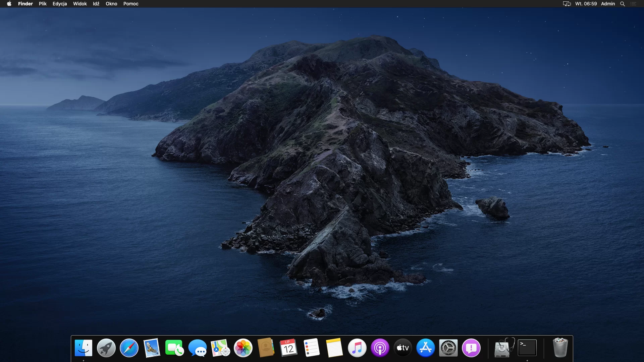The image size is (644, 362).
Task: Open Apple TV app in Dock
Action: pos(403,348)
